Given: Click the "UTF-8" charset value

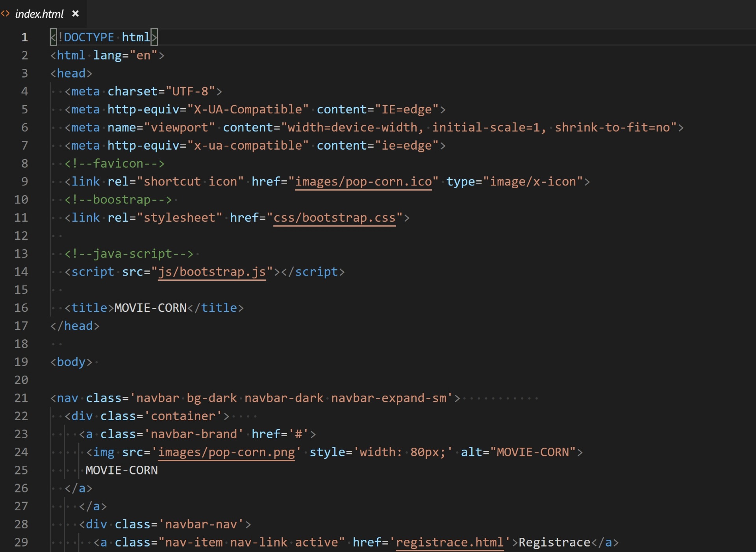Looking at the screenshot, I should point(190,92).
